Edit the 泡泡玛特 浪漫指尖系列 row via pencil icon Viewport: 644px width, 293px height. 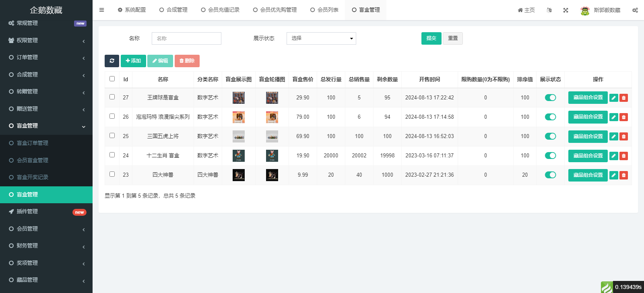(x=614, y=117)
